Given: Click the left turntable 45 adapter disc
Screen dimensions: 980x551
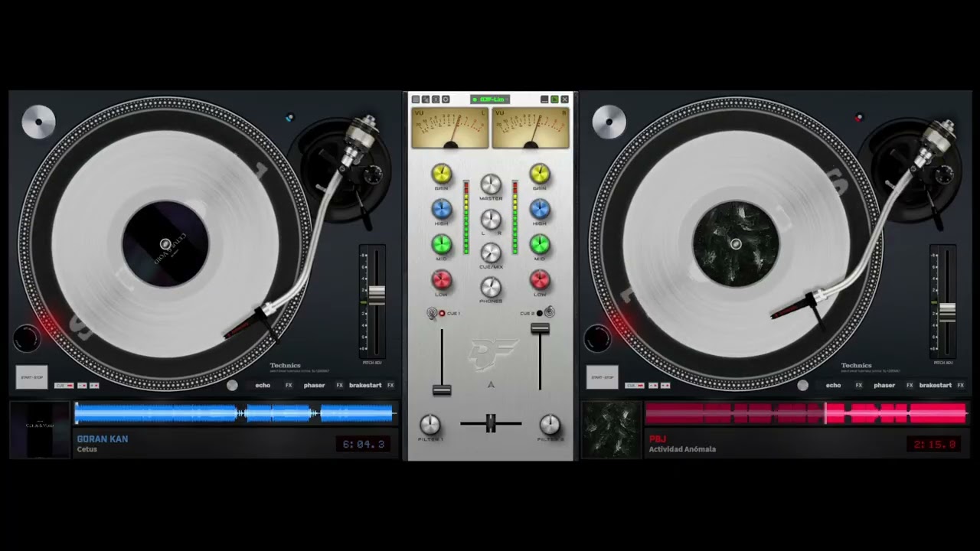Looking at the screenshot, I should (38, 122).
